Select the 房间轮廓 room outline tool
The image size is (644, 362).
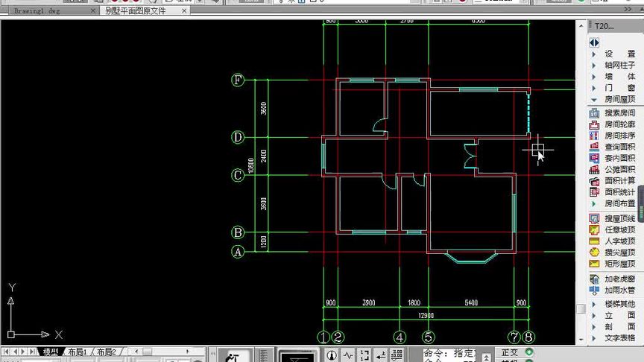tap(613, 124)
